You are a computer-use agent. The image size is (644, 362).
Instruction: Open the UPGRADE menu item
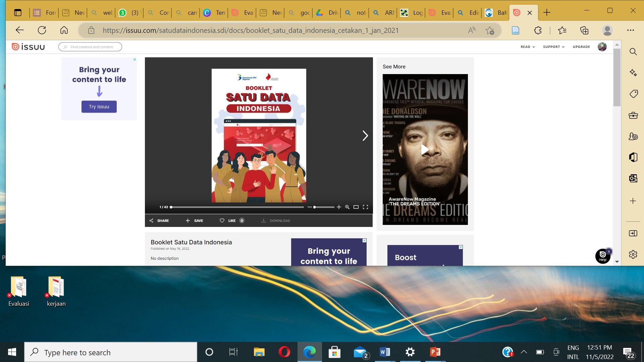581,47
